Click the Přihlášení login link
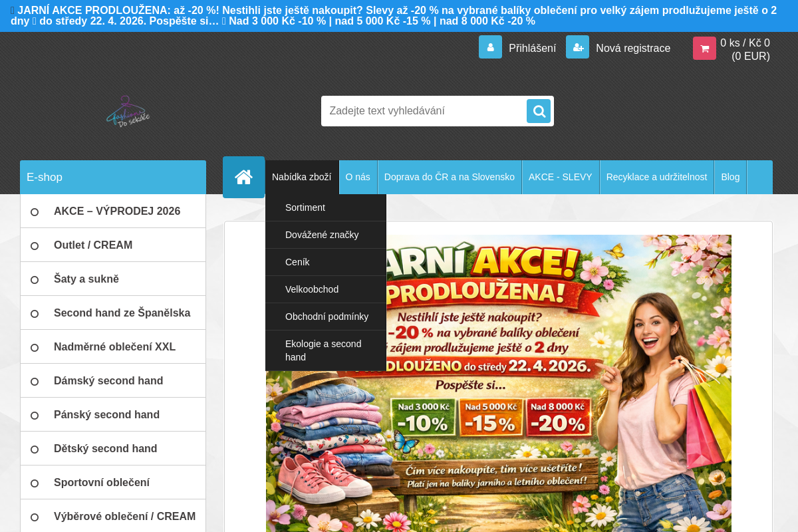 point(532,48)
